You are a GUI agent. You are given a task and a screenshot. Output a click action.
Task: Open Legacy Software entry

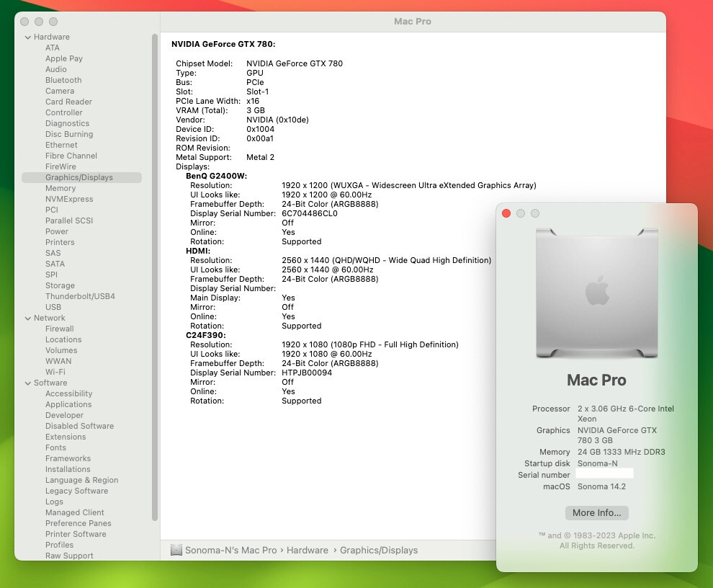click(x=76, y=491)
